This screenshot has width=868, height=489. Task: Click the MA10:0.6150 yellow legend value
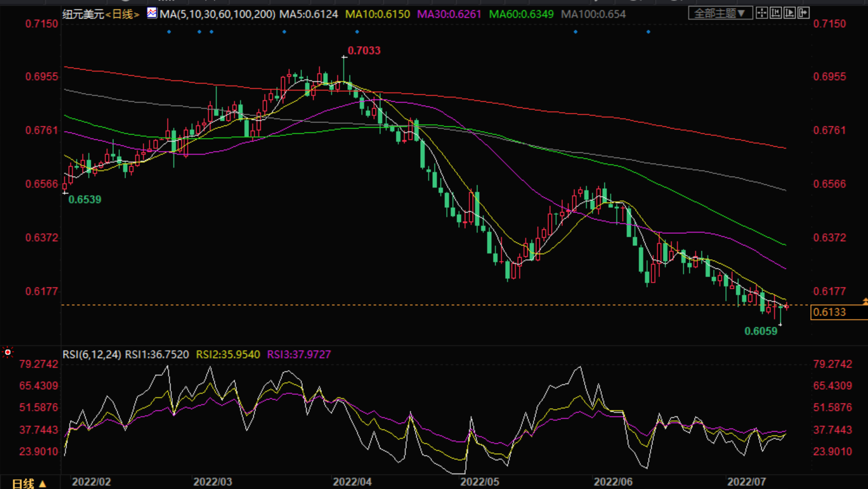[377, 14]
